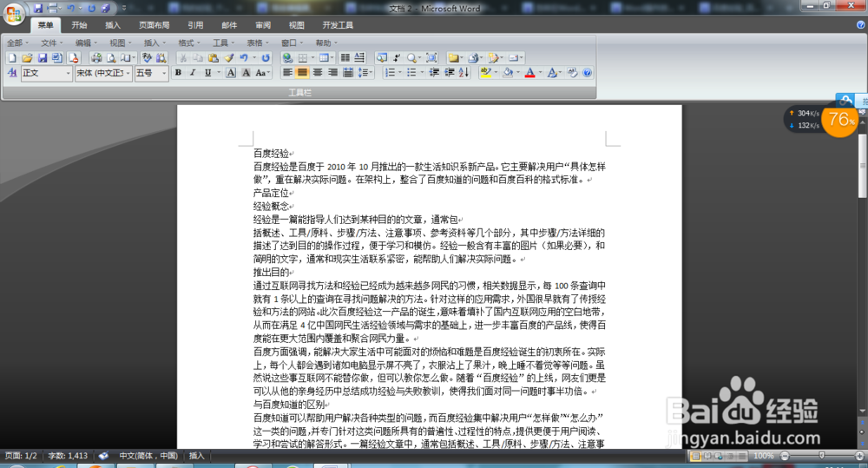This screenshot has height=468, width=868.
Task: Toggle Underline formatting
Action: [x=207, y=73]
